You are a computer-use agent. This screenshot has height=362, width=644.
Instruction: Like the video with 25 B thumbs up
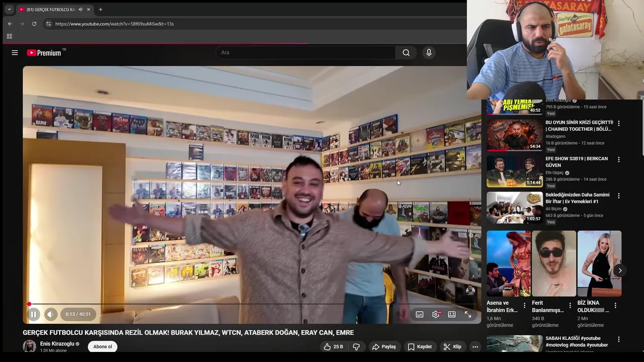pyautogui.click(x=333, y=346)
